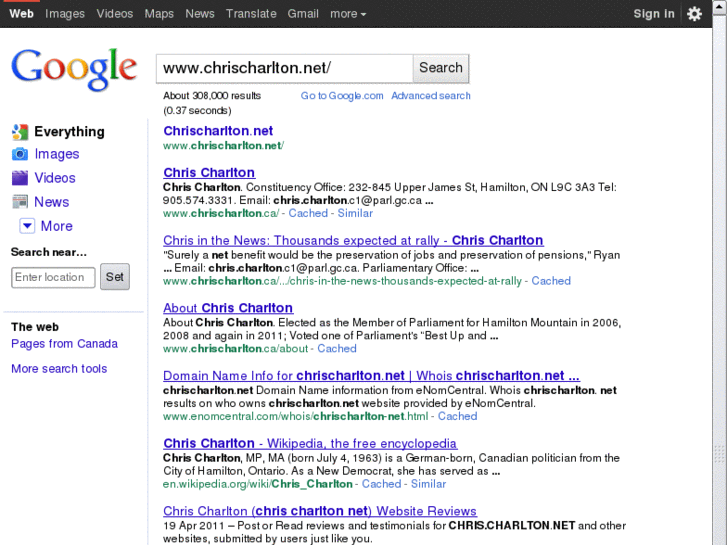The image size is (727, 545).
Task: Click the newspaper icon beside News
Action: pos(20,202)
